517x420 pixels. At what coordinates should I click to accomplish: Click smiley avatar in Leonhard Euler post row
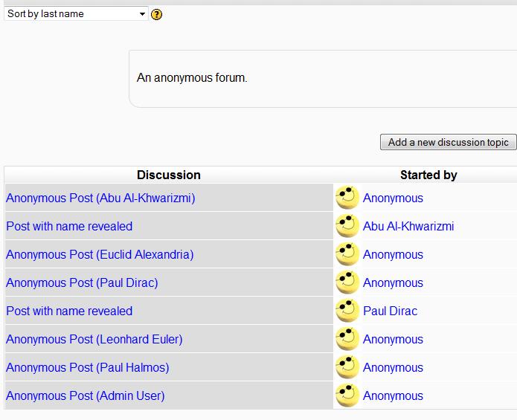[x=347, y=339]
